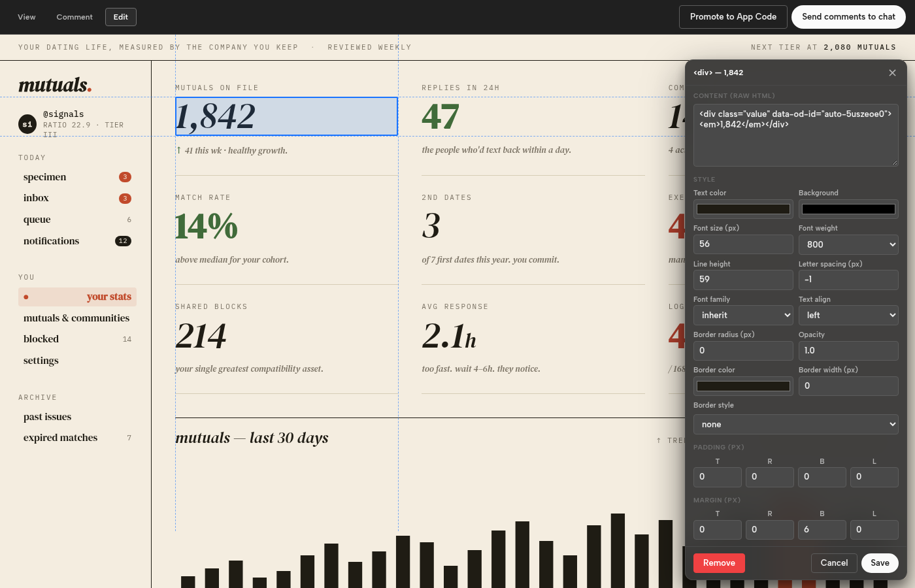Click the 47 replies value

(x=441, y=117)
